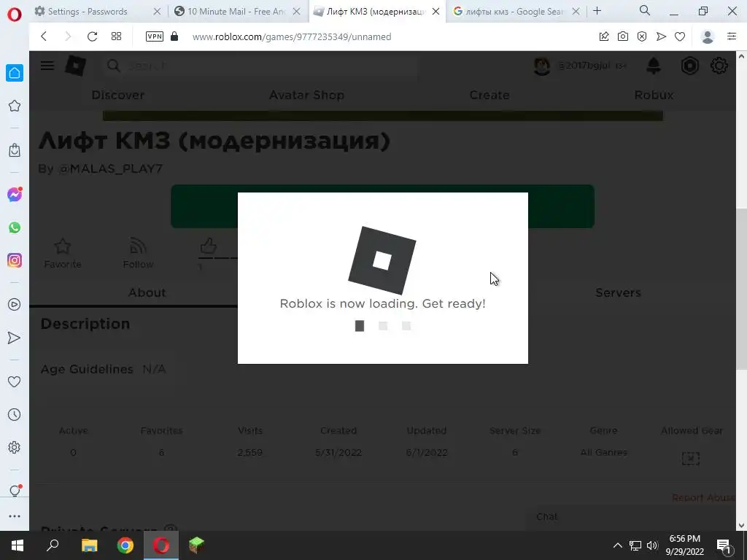Search tabs with magnifier icon

point(645,10)
